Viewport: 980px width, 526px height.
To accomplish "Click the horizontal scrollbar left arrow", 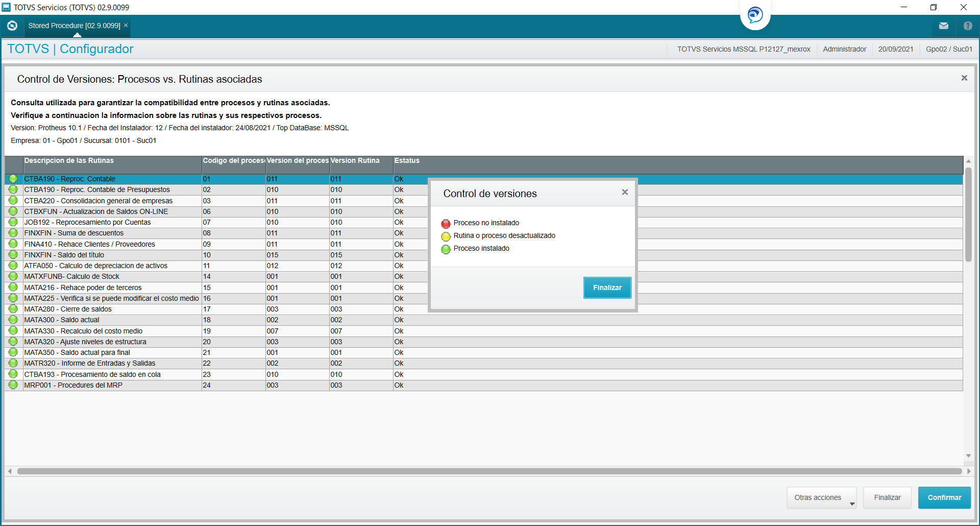I will click(x=10, y=471).
